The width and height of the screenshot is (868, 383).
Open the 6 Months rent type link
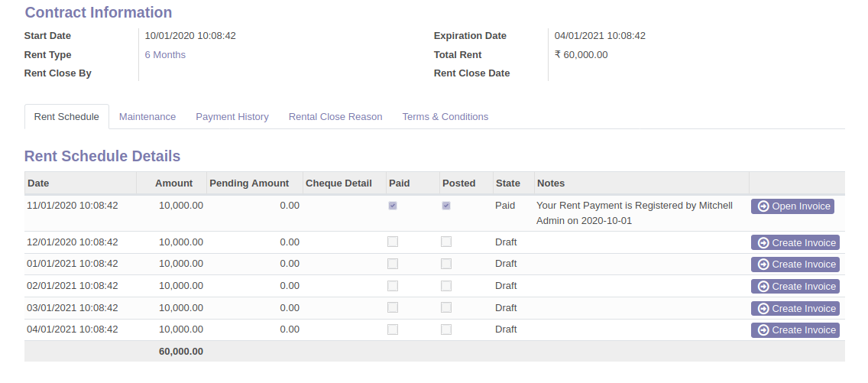[x=165, y=55]
